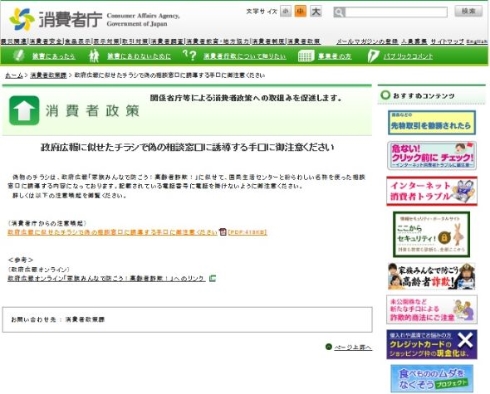Open the 消費者制度 top navigation item
Screen dimensions: 490x394
(x=268, y=41)
